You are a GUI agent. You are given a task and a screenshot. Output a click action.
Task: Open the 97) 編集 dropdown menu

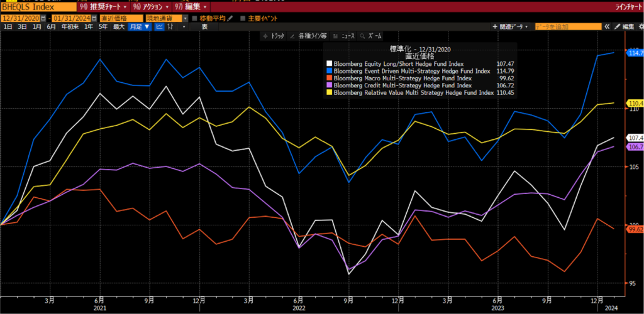click(x=191, y=7)
